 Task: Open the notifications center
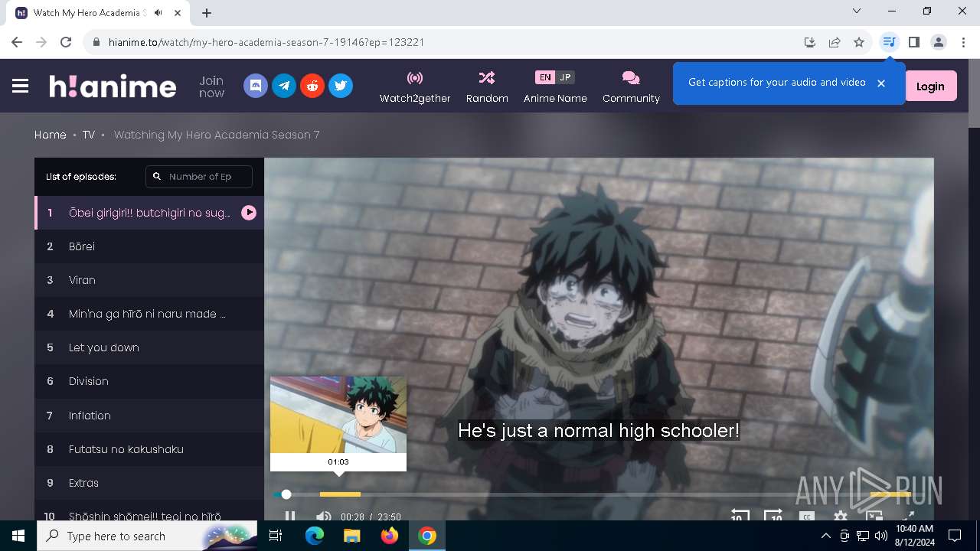(x=955, y=536)
